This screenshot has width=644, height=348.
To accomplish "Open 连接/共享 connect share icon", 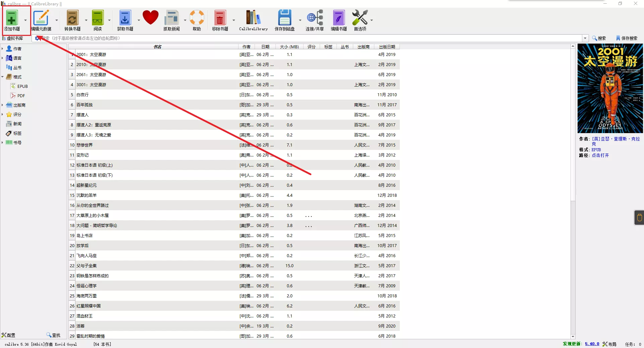I will tap(315, 18).
